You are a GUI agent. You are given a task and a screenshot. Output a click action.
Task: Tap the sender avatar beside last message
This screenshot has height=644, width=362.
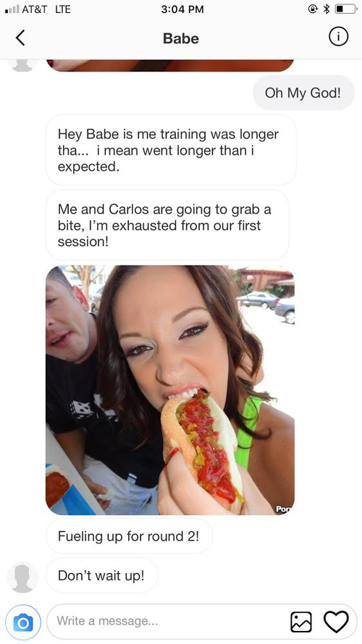tap(22, 577)
